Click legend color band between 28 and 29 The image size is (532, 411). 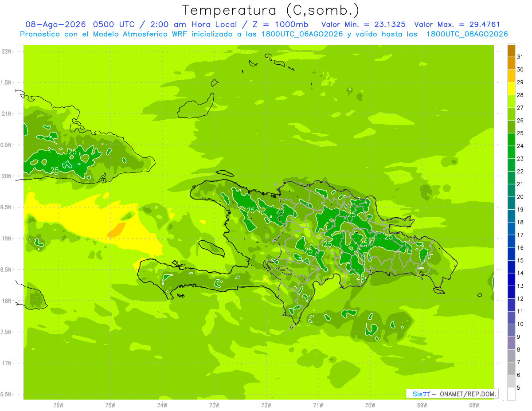(x=511, y=89)
